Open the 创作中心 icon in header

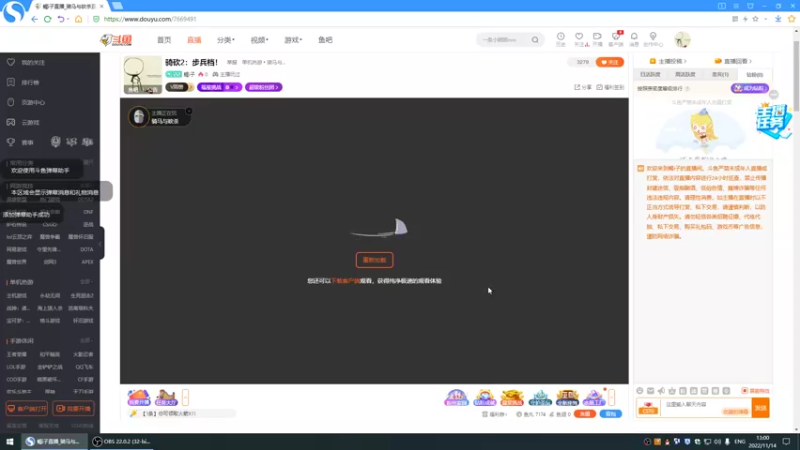[x=653, y=39]
